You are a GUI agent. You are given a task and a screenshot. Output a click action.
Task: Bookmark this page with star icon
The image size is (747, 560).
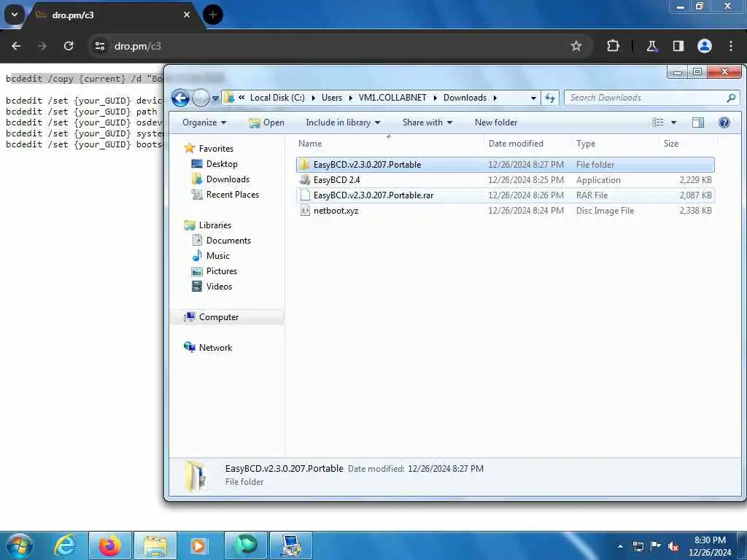coord(576,46)
